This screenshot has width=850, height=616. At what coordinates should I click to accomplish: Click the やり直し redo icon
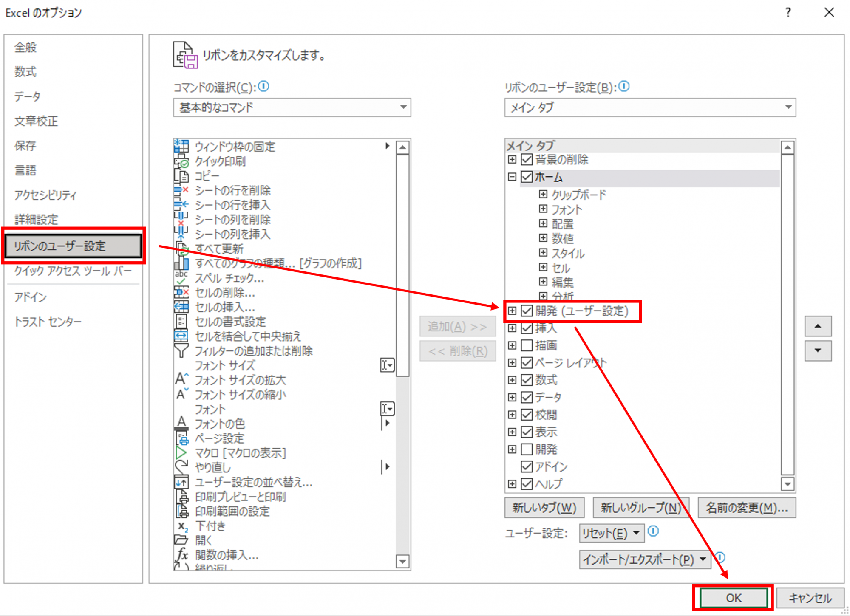tap(181, 467)
